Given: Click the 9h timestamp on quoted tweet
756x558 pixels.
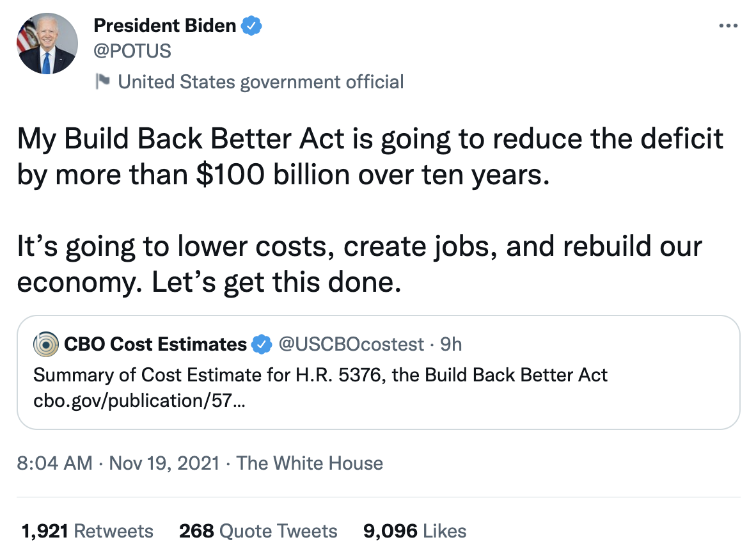Looking at the screenshot, I should [451, 344].
